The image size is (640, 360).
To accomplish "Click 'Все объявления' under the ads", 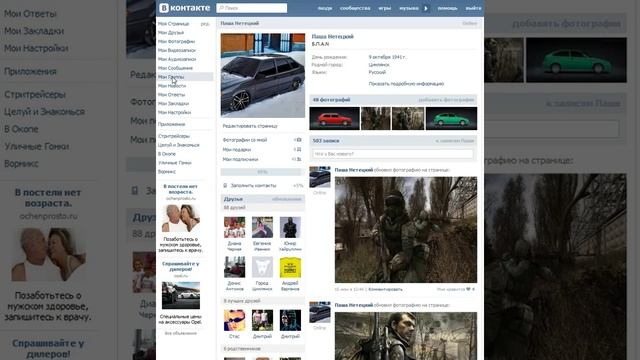I will [180, 333].
